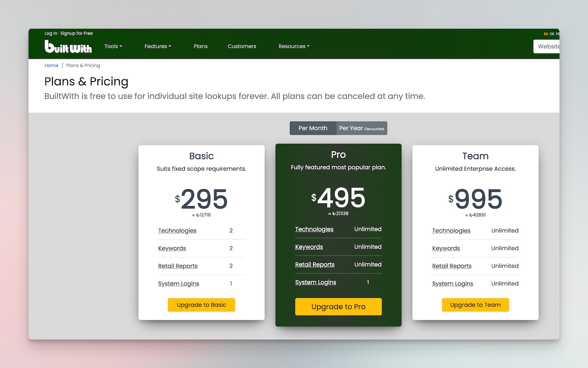
Task: Open the Tools dropdown menu
Action: pos(113,46)
